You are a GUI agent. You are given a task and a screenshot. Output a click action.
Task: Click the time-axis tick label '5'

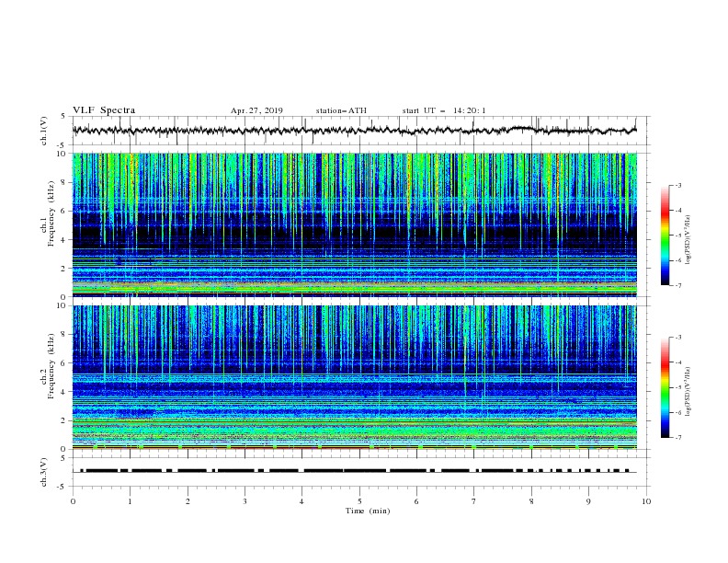click(x=359, y=501)
